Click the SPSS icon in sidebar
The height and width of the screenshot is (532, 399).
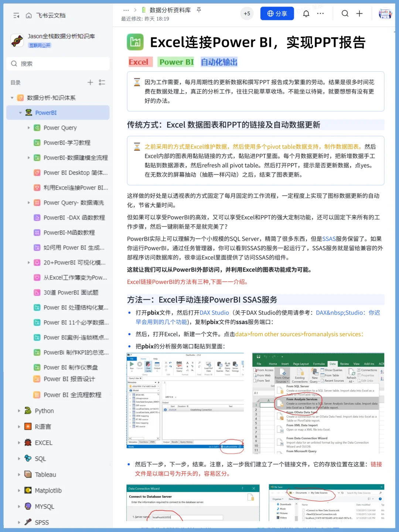28,522
